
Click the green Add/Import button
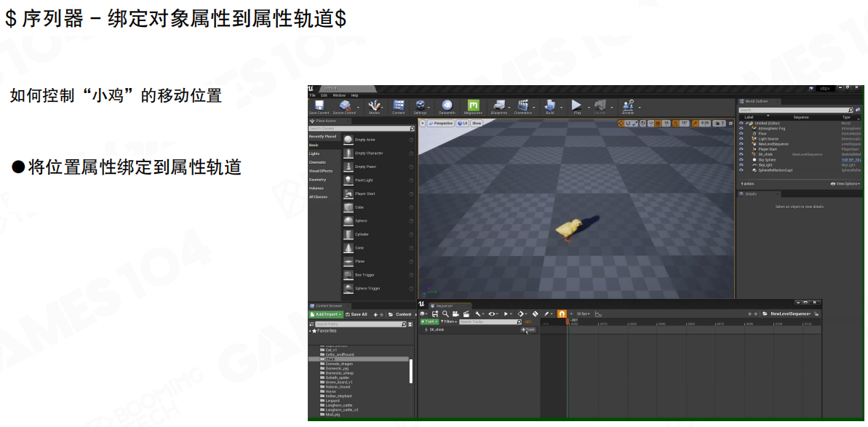324,314
